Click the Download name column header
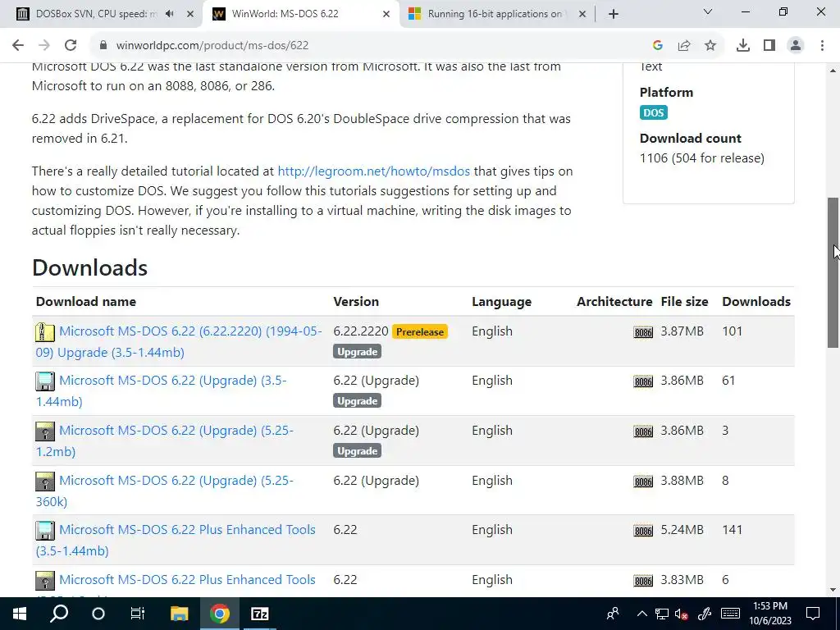This screenshot has width=840, height=630. coord(85,302)
